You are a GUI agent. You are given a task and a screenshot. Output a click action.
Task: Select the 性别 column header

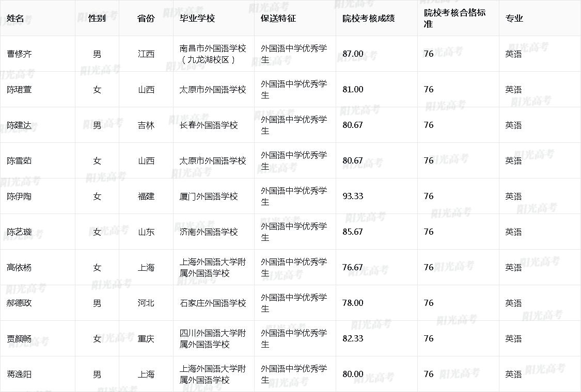(x=97, y=18)
